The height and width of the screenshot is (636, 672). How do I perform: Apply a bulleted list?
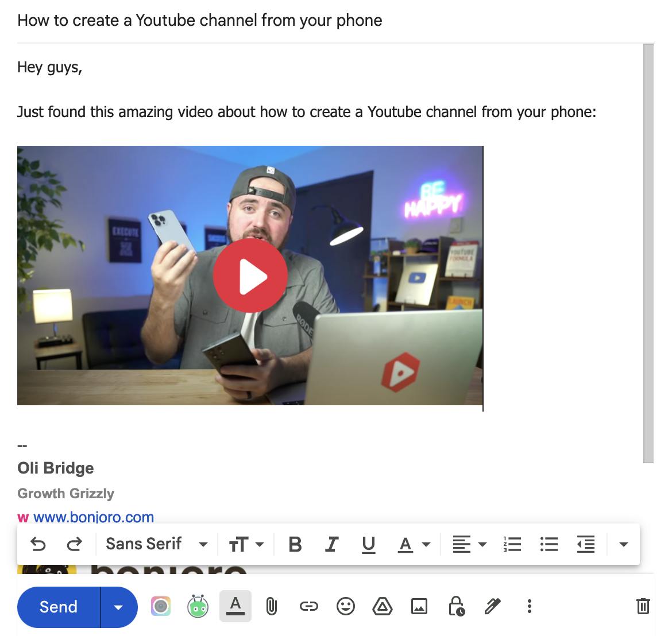(549, 544)
